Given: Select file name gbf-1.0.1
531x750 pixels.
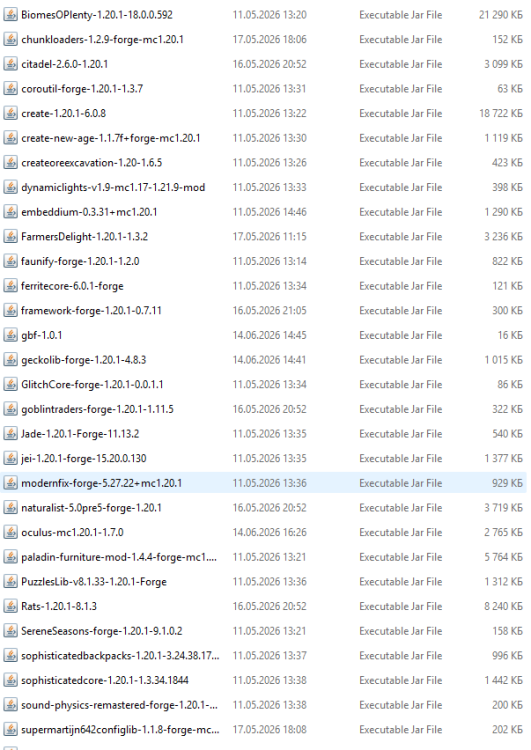Looking at the screenshot, I should coord(42,335).
